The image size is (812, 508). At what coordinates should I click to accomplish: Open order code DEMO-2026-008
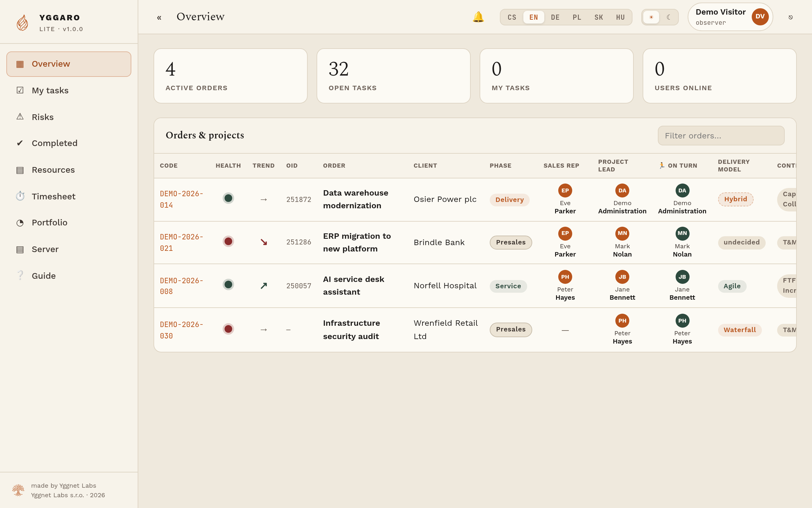(181, 286)
